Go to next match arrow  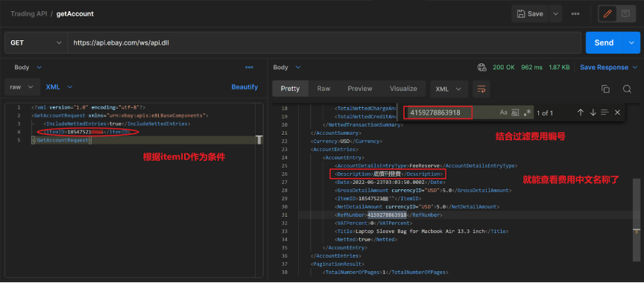tap(593, 112)
